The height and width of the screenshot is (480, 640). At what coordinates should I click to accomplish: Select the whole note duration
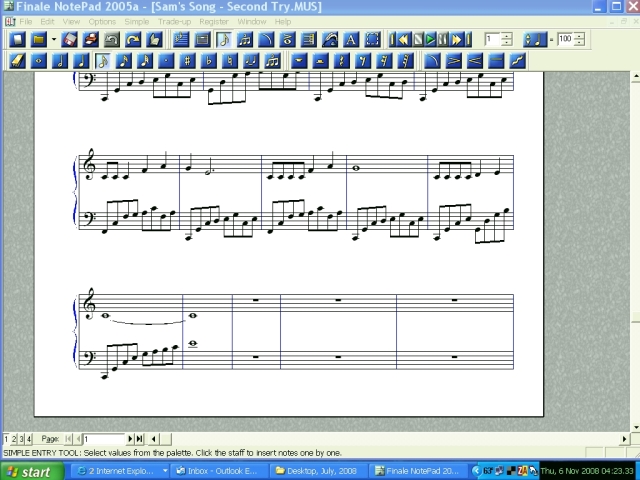coord(38,61)
